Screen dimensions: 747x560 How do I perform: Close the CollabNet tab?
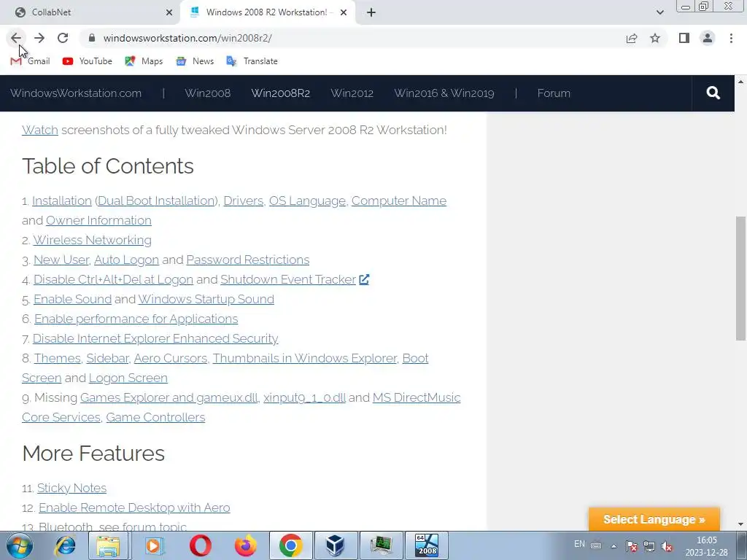tap(169, 12)
